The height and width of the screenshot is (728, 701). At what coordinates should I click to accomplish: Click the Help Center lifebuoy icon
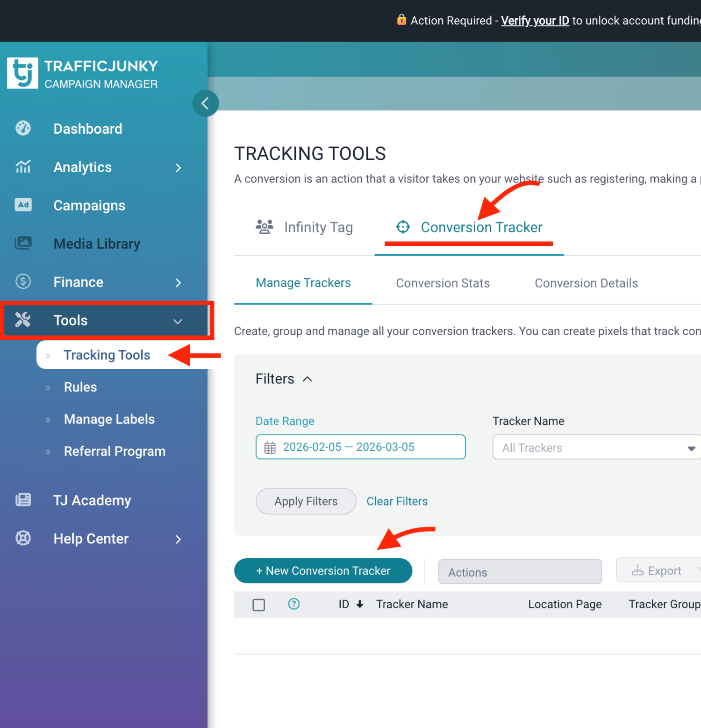click(23, 538)
